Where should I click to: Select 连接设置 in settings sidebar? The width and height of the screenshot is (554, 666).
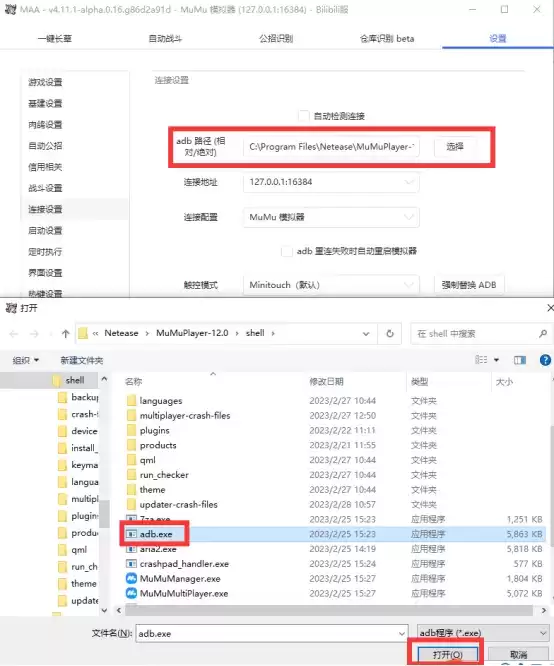tap(45, 209)
